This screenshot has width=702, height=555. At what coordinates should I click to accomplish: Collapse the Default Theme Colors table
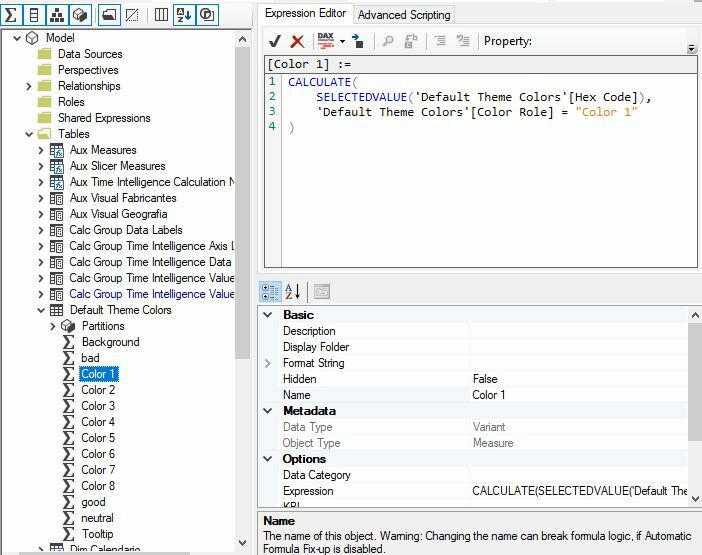[x=41, y=310]
